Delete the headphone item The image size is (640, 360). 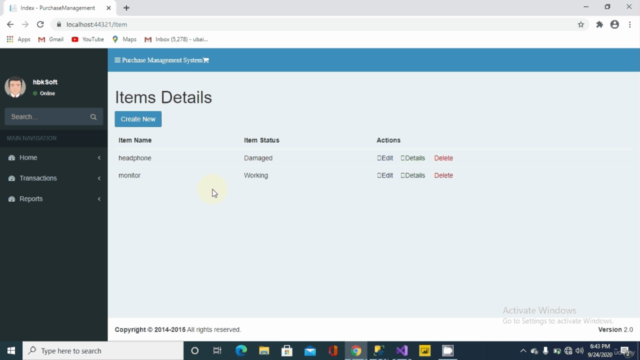point(443,158)
